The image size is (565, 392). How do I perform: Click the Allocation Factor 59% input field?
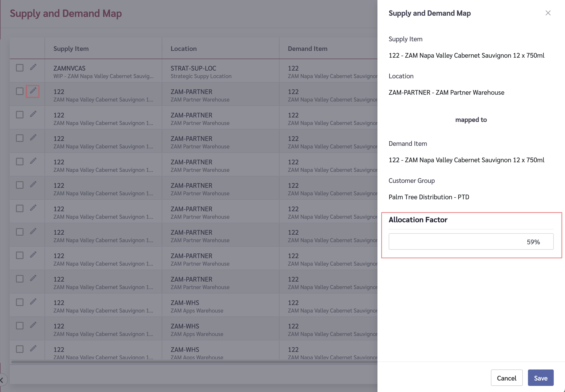[x=471, y=242]
